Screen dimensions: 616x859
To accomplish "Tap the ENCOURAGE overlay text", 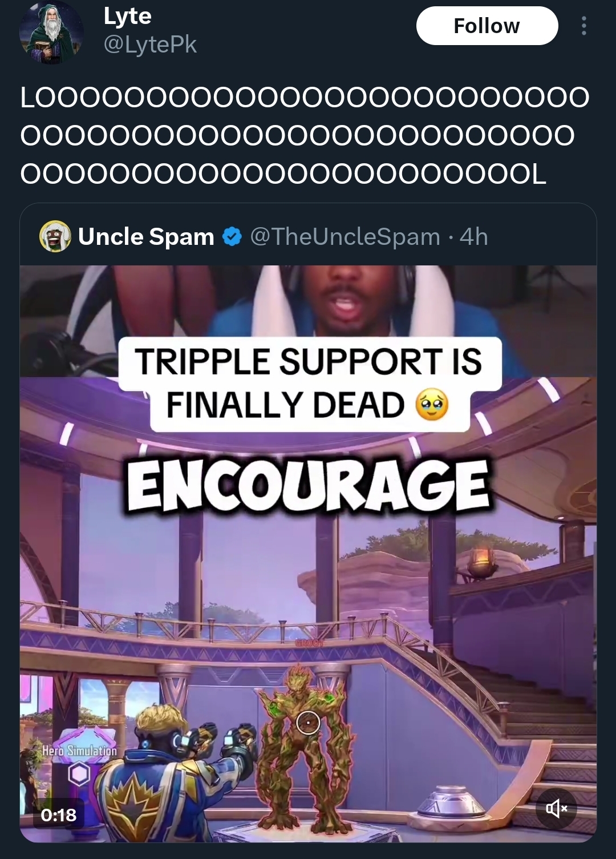I will pyautogui.click(x=308, y=486).
